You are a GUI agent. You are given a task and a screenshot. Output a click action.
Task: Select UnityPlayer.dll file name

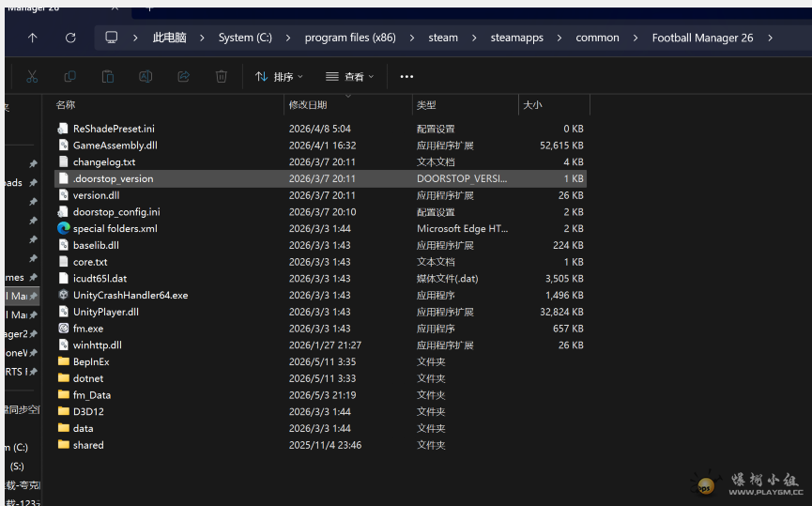point(106,312)
